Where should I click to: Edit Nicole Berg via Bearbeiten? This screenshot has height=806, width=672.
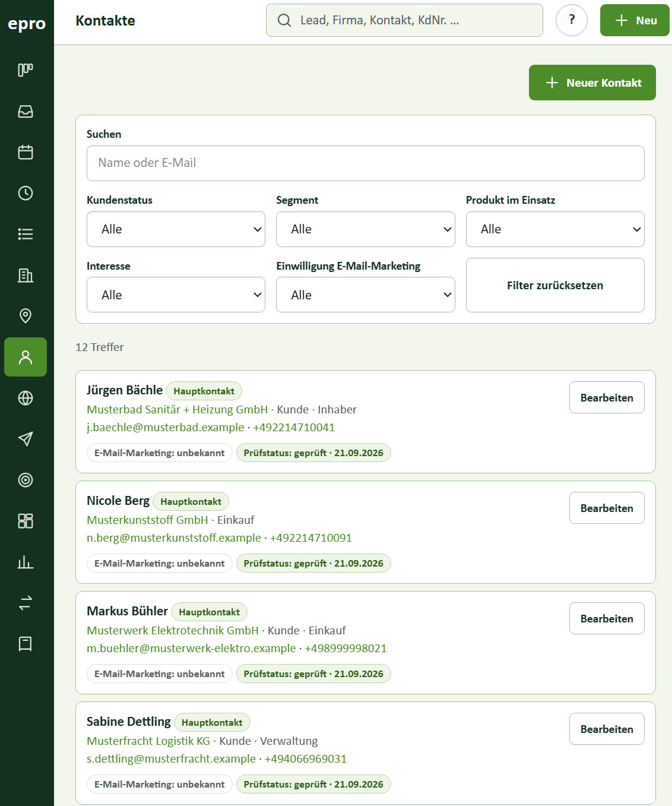click(607, 508)
